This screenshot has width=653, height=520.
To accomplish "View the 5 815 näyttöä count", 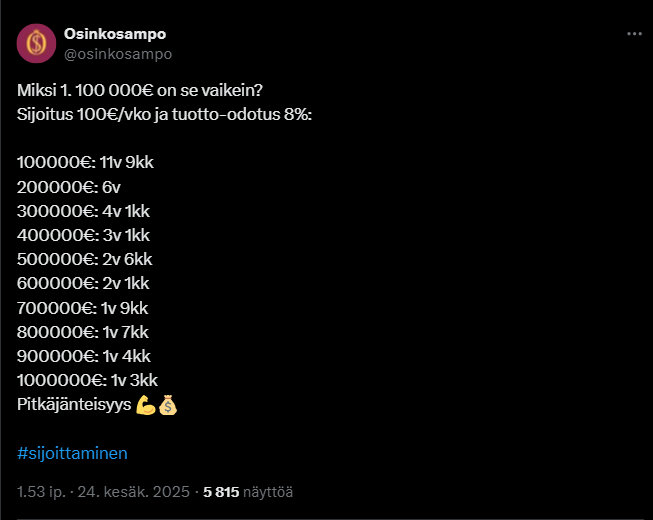I will [x=248, y=492].
